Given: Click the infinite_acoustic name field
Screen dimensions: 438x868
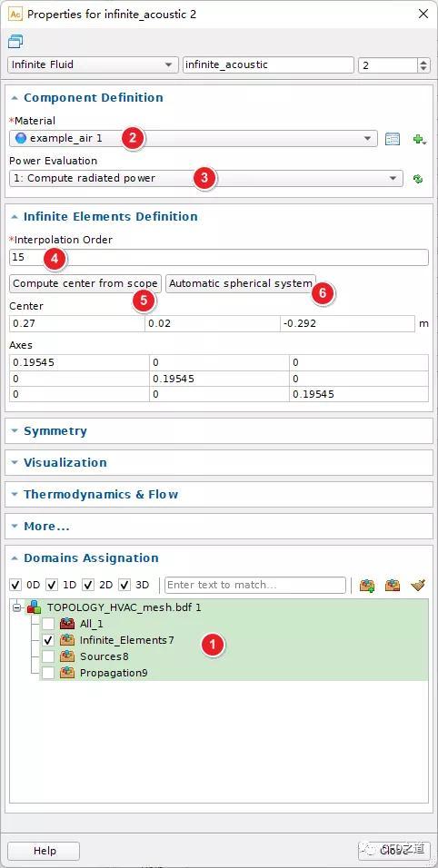Looking at the screenshot, I should tap(268, 64).
